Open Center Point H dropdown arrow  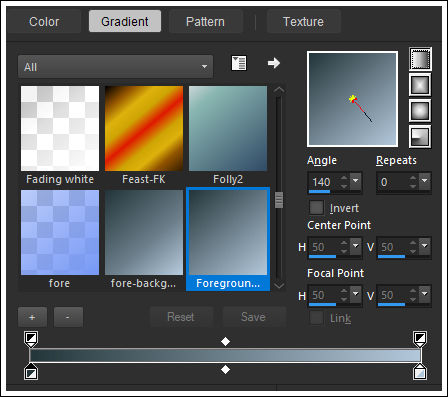(356, 247)
